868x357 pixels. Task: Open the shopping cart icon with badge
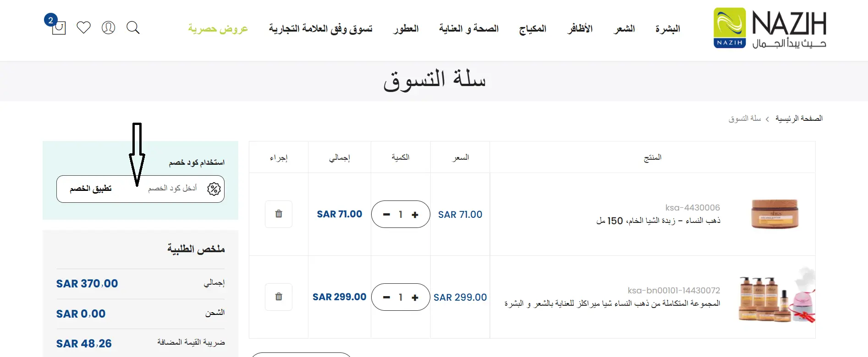click(58, 27)
